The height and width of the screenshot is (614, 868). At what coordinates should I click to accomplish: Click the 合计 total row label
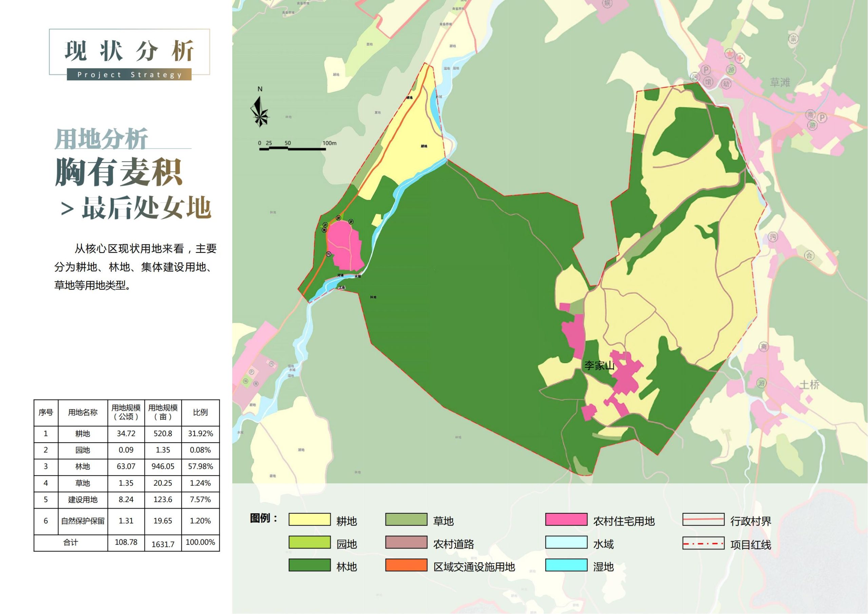click(x=71, y=542)
